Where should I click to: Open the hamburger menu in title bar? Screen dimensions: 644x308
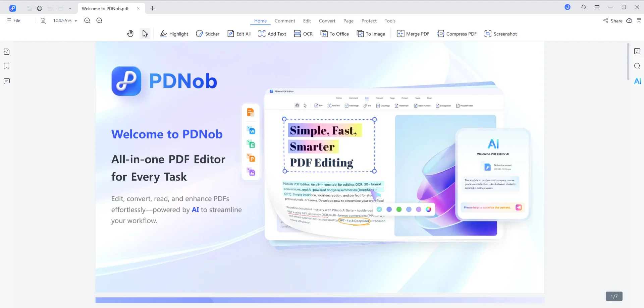coord(597,7)
